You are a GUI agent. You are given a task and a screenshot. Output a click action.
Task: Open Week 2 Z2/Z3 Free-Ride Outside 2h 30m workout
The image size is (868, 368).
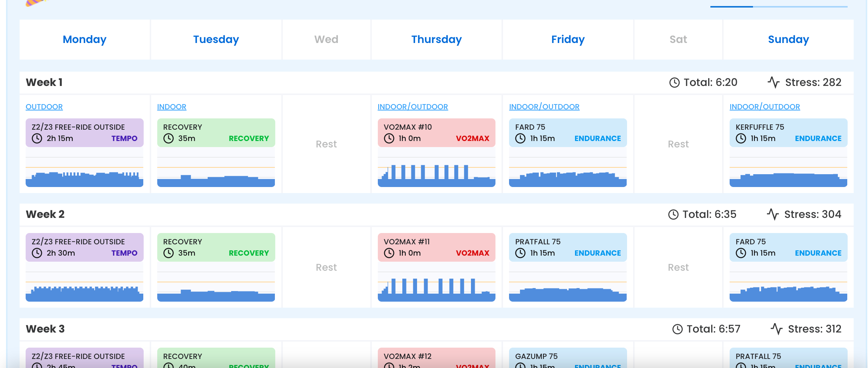point(84,247)
